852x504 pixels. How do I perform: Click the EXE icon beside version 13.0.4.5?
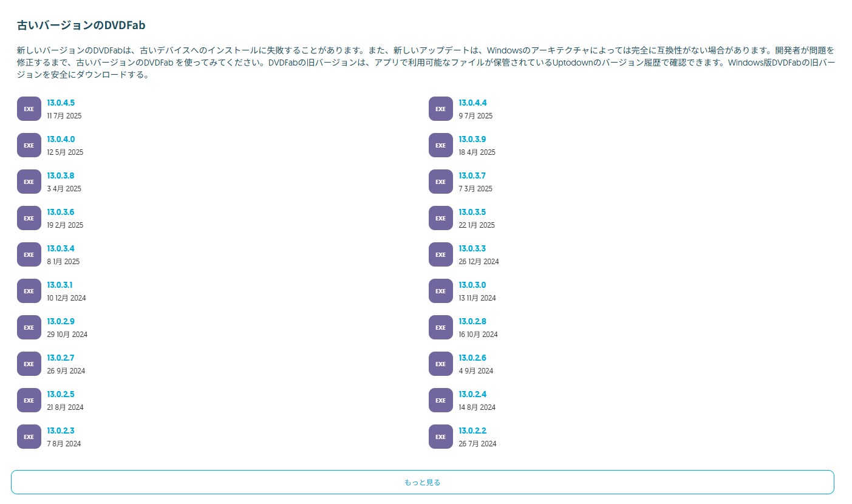click(x=29, y=109)
